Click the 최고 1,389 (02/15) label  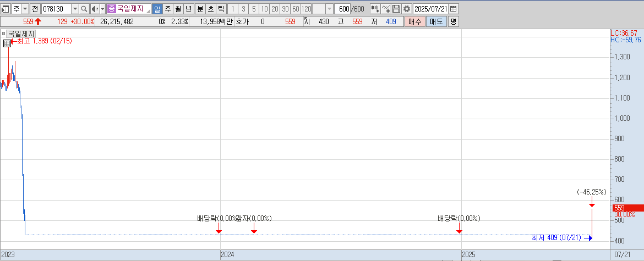45,41
